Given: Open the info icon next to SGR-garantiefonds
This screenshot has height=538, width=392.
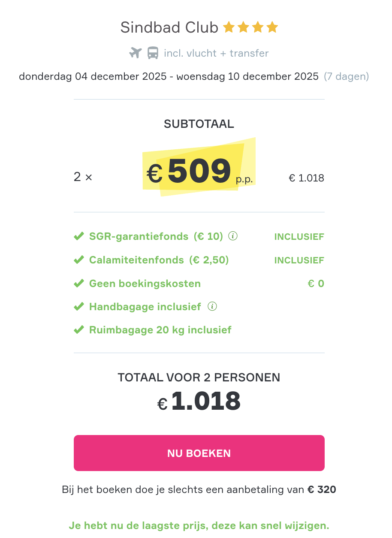Looking at the screenshot, I should point(232,236).
